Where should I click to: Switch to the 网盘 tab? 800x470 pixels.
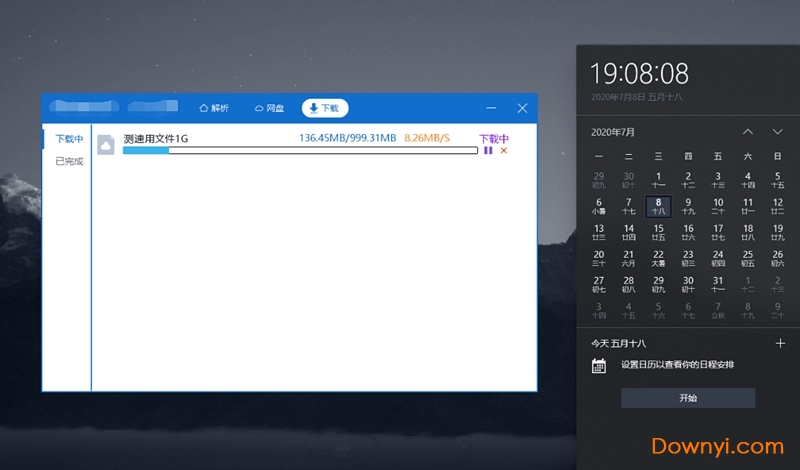(x=269, y=108)
